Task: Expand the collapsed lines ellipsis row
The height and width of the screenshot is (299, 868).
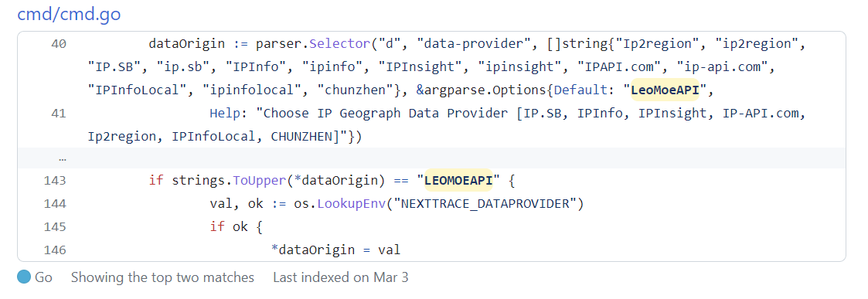Action: 431,158
